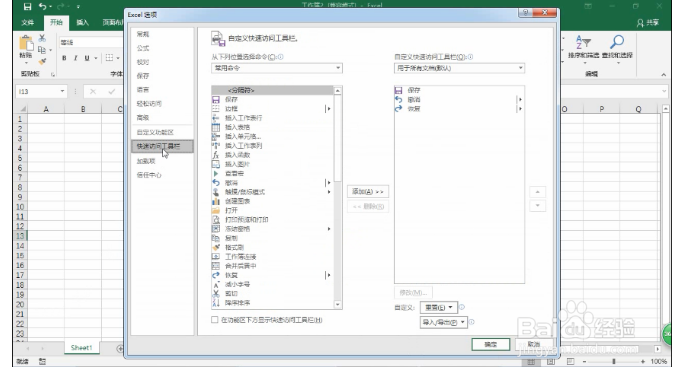Click Move Up arrow button beside toolbar list
The image size is (675, 373).
[x=537, y=192]
